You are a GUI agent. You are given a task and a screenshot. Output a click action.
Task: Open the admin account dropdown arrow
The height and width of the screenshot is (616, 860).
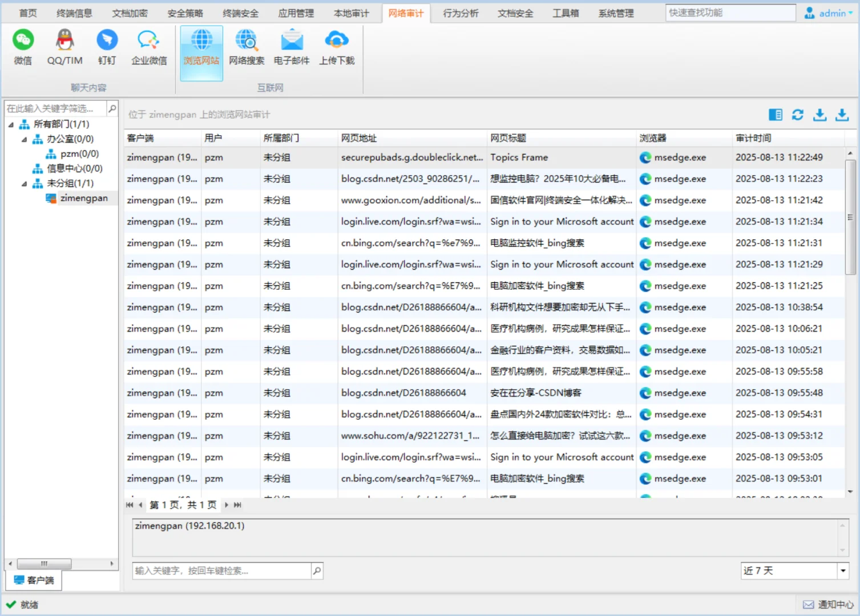(x=850, y=13)
